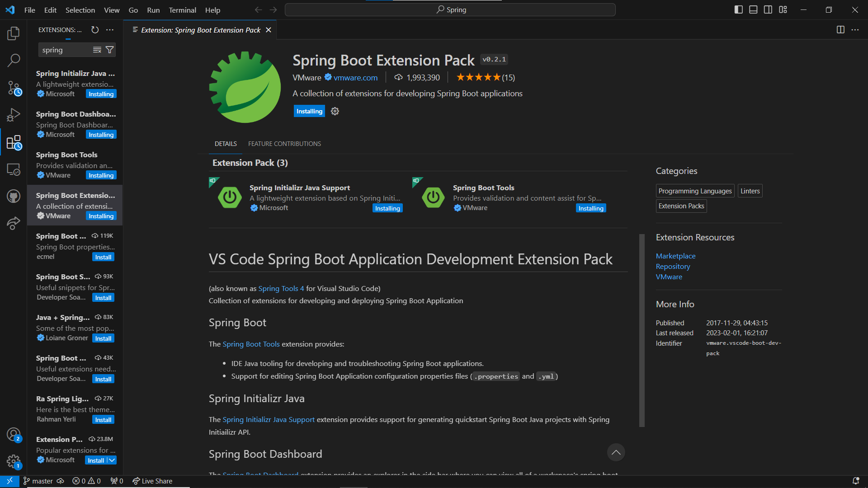
Task: Open the manage gear next to Installing
Action: coord(335,111)
